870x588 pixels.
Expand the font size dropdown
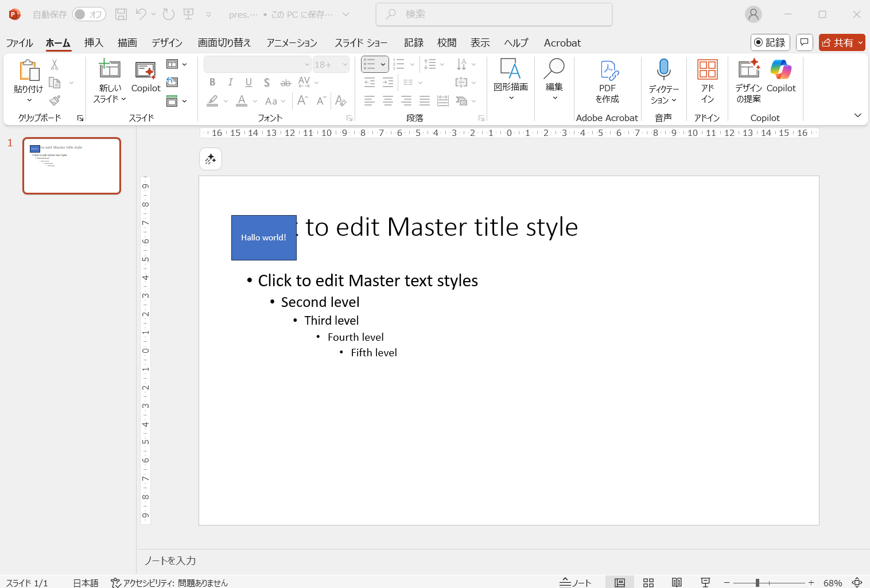(345, 65)
